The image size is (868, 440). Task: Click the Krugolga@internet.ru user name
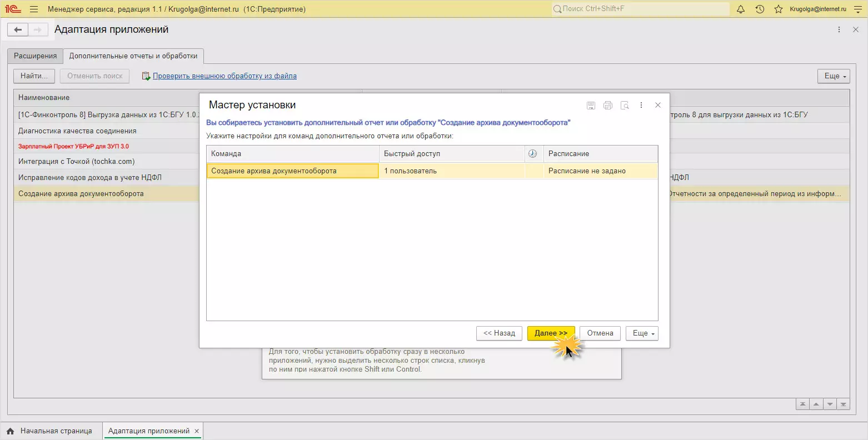[818, 9]
